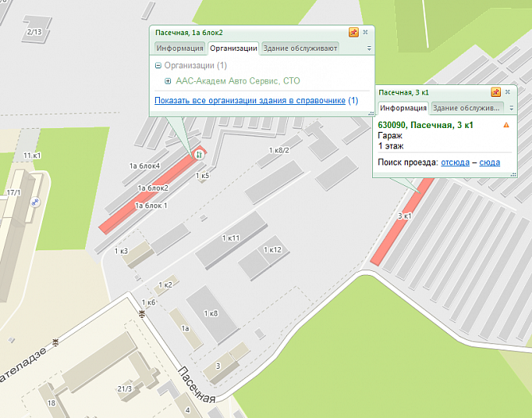Open ААС-Академ Авто Сервис, СТО organization
The image size is (532, 418).
pos(238,81)
